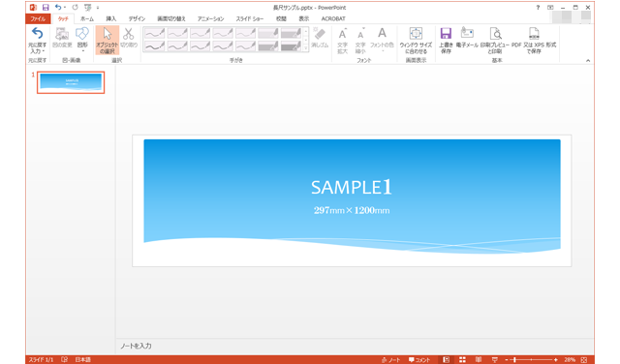The height and width of the screenshot is (364, 620).
Task: Collapse the ribbon with the chevron
Action: [588, 60]
